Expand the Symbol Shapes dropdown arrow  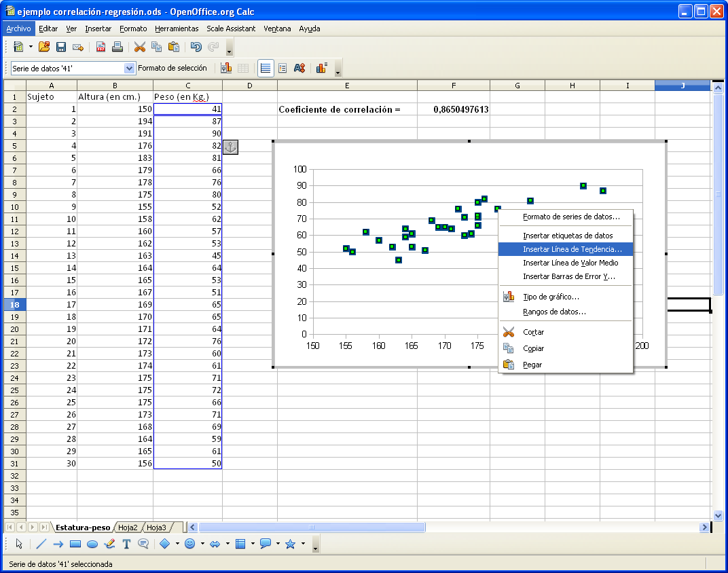click(x=203, y=544)
